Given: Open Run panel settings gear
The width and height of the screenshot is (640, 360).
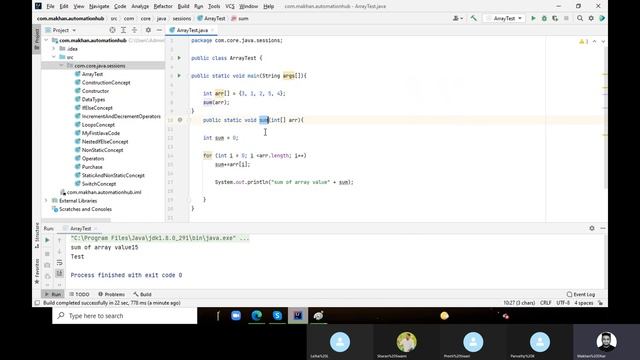Looking at the screenshot, I should click(x=592, y=228).
